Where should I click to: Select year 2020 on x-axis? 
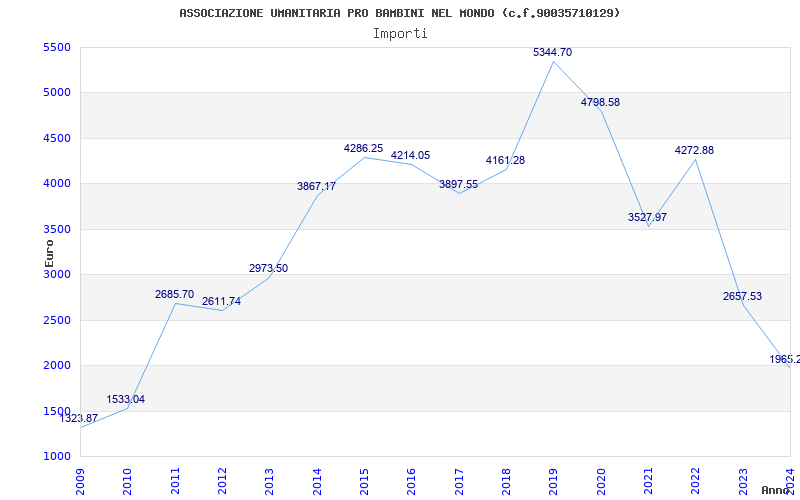[x=601, y=482]
